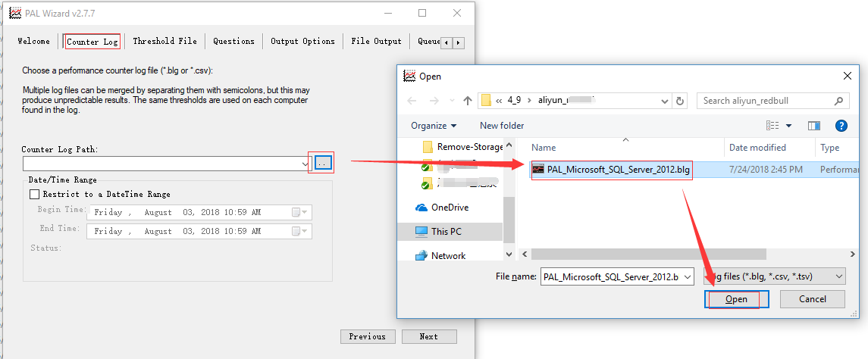Expand view options dropdown arrow
The width and height of the screenshot is (868, 359).
pos(789,126)
